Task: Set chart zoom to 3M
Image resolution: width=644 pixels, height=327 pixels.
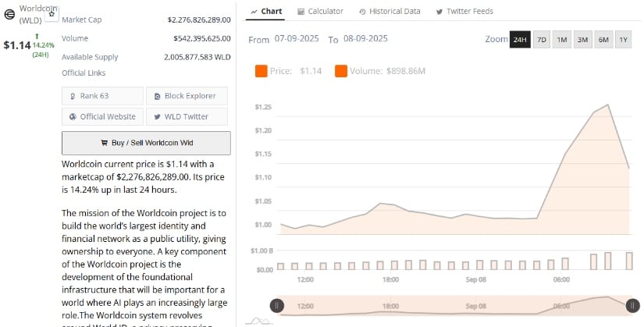Action: coord(582,40)
